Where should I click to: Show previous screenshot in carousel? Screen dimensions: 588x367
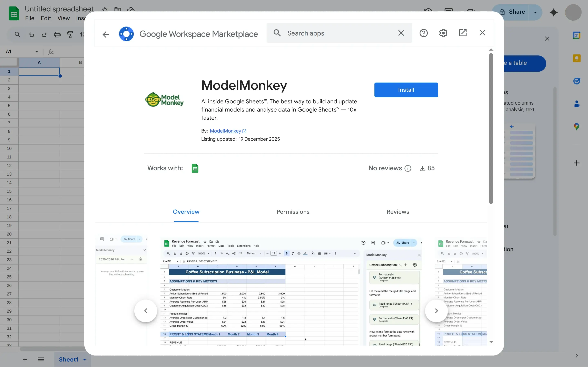[146, 311]
